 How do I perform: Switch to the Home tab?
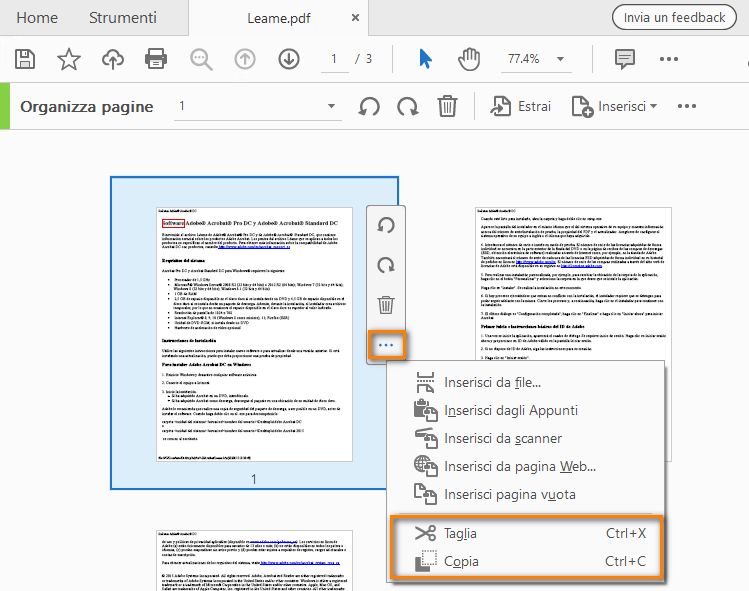tap(37, 18)
